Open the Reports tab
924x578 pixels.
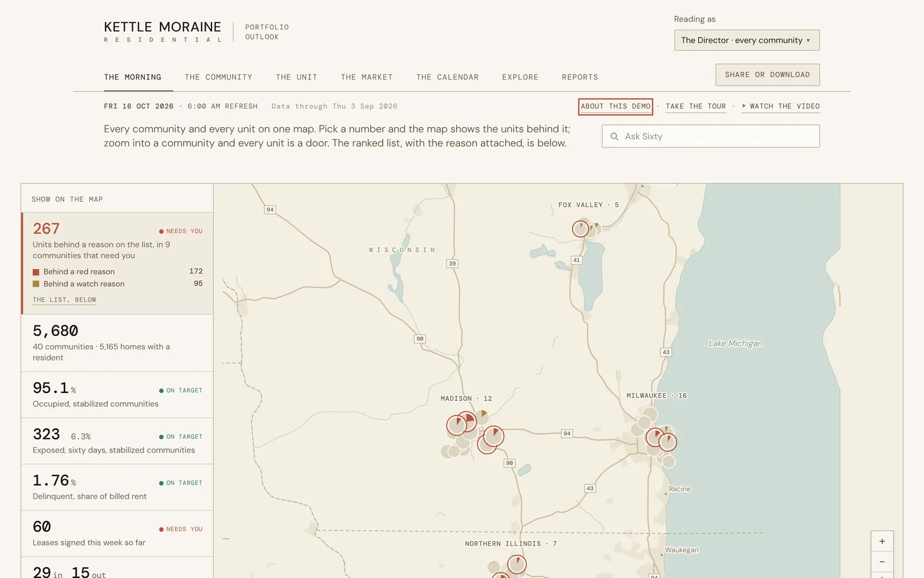580,77
